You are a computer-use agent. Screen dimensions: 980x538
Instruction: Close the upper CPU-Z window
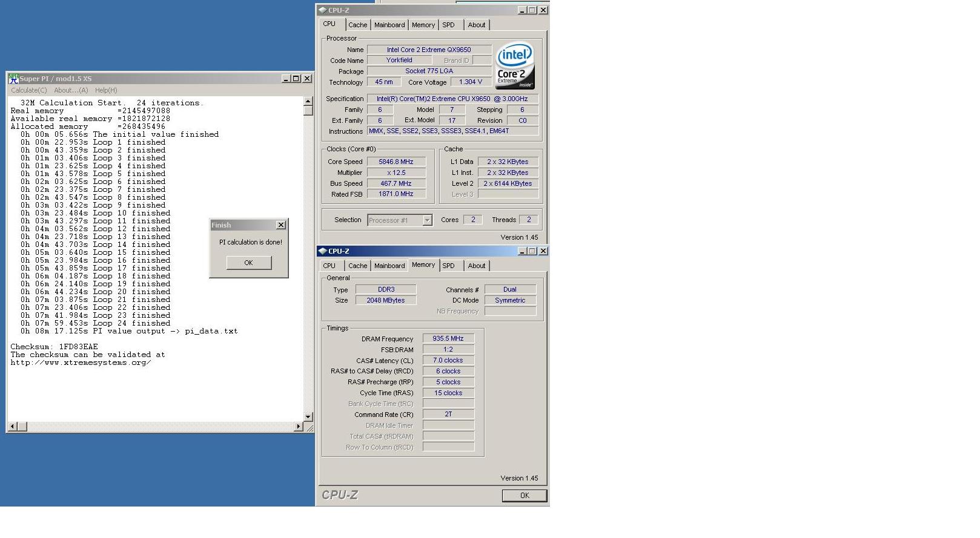coord(543,10)
